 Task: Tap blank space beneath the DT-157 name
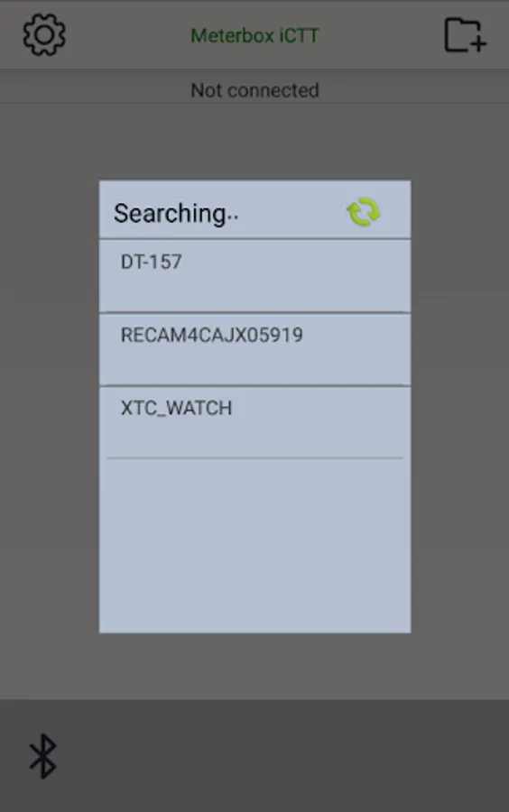coord(255,292)
